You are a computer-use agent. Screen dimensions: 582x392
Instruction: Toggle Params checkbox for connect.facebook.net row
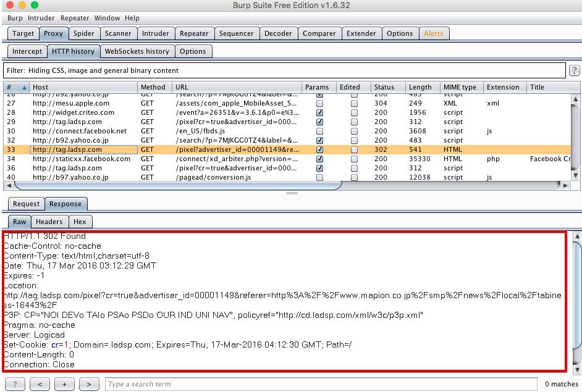pyautogui.click(x=319, y=131)
